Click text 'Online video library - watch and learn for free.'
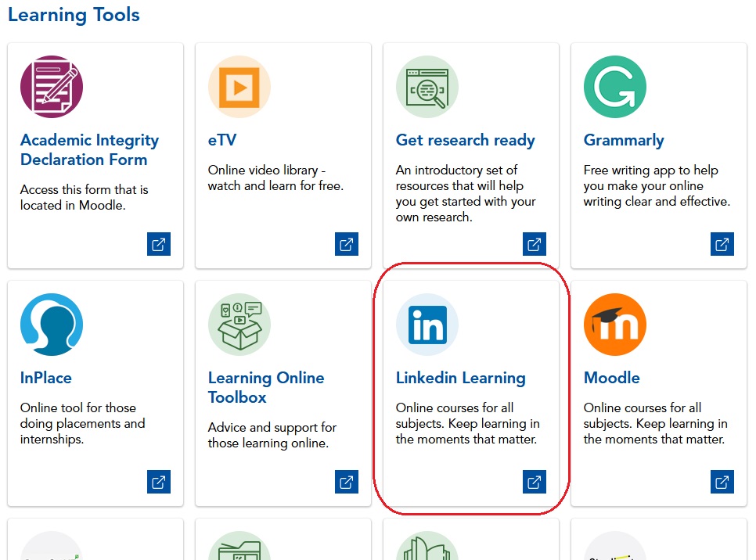The height and width of the screenshot is (560, 756). click(x=275, y=178)
